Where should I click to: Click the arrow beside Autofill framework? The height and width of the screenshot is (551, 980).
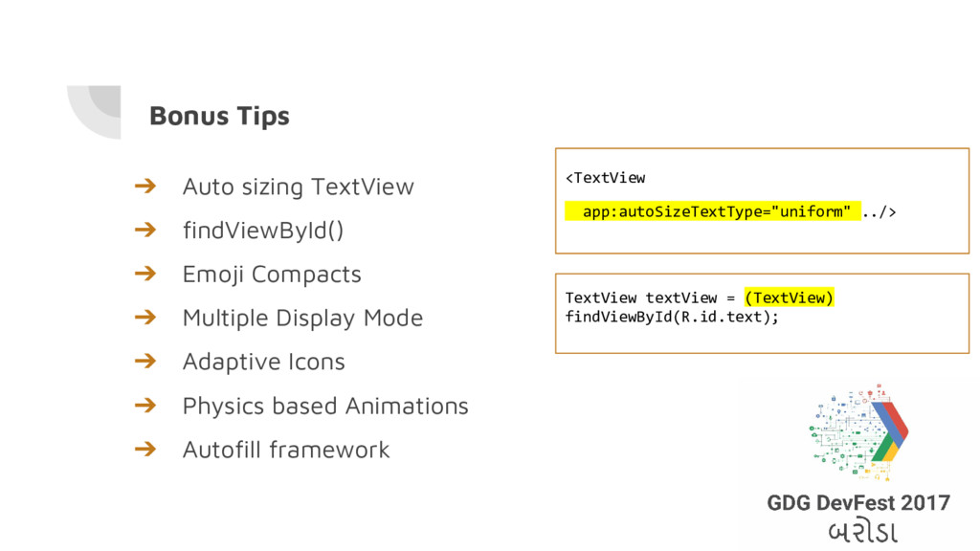click(x=145, y=449)
